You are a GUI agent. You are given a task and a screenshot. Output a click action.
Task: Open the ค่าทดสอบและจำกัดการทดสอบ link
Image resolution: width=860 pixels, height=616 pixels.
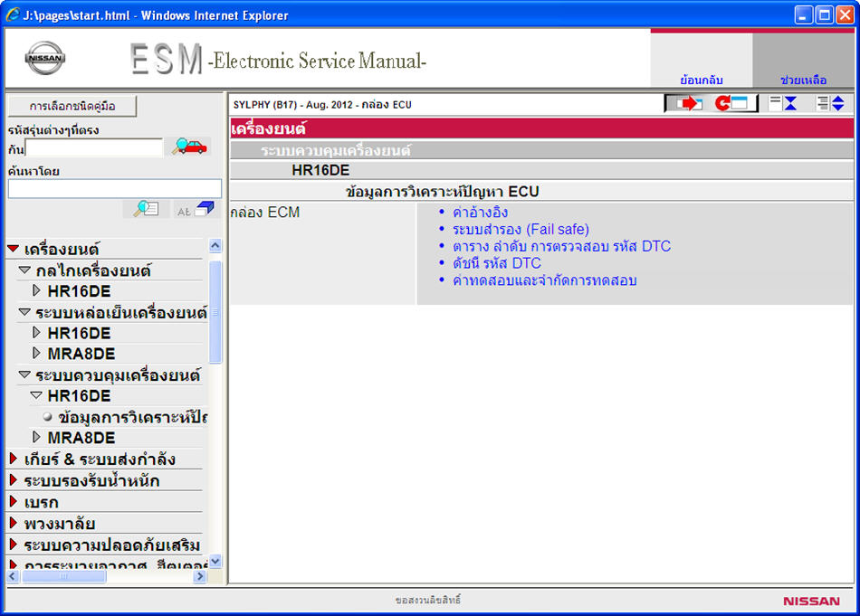[544, 280]
